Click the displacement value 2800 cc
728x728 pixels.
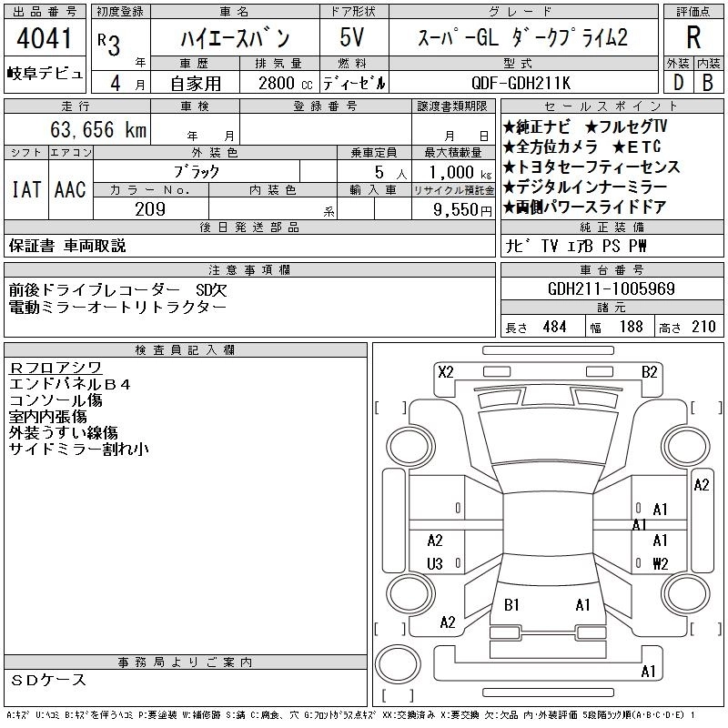pyautogui.click(x=286, y=83)
